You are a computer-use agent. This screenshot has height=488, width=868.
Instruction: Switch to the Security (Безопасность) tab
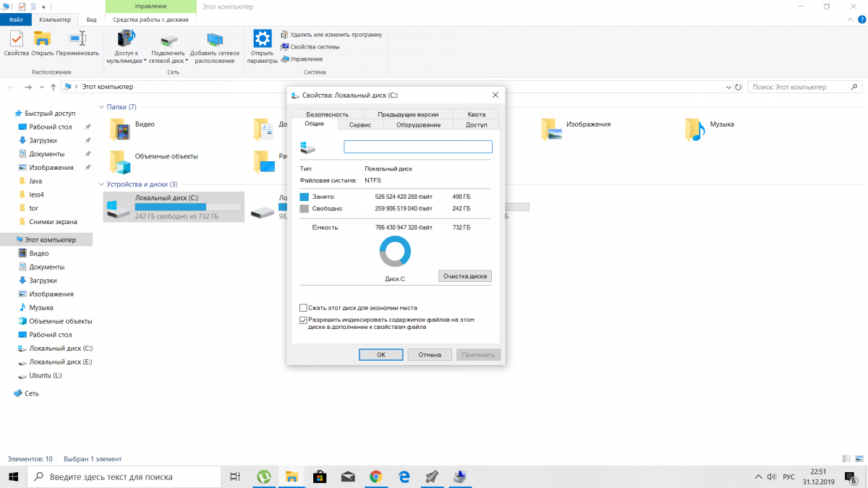tap(327, 114)
